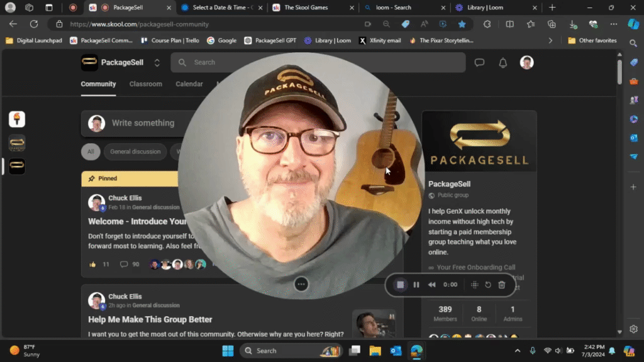Screen dimensions: 644x362
Task: Delete the Loom recording via trash icon
Action: pyautogui.click(x=501, y=284)
